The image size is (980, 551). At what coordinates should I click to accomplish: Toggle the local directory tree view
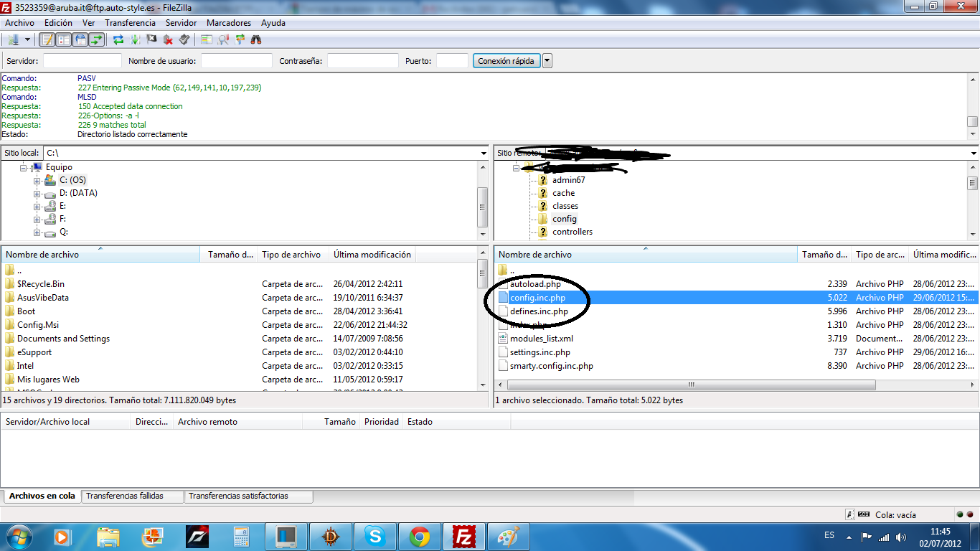pyautogui.click(x=63, y=39)
